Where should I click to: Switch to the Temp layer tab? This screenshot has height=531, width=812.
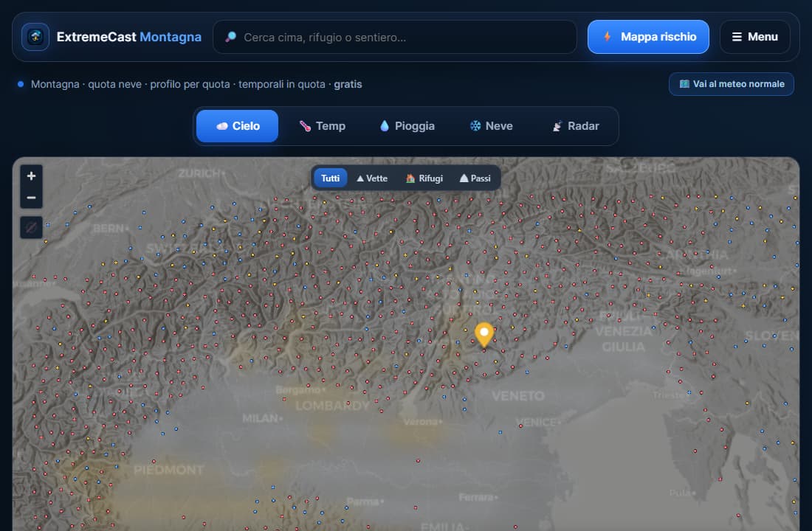[x=322, y=126]
